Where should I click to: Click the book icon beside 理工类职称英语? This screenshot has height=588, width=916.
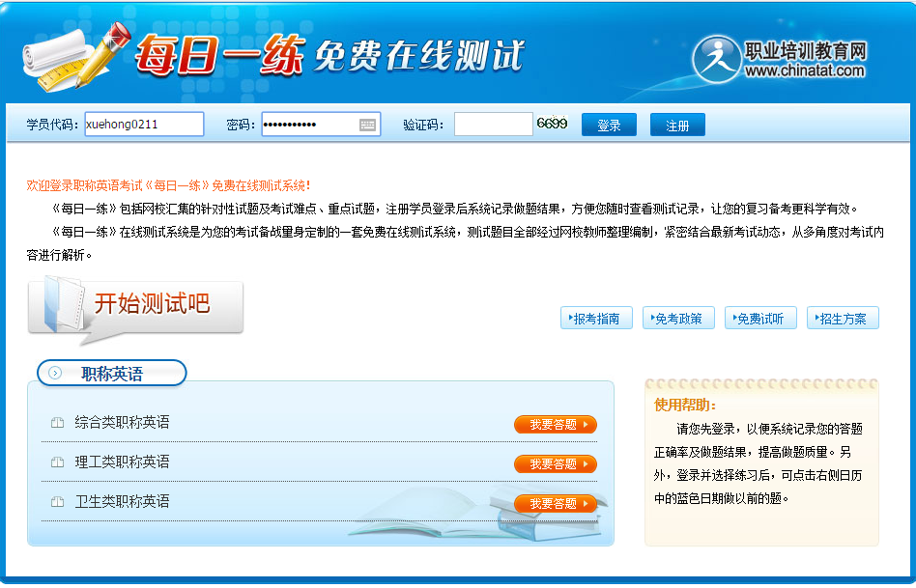(x=57, y=462)
